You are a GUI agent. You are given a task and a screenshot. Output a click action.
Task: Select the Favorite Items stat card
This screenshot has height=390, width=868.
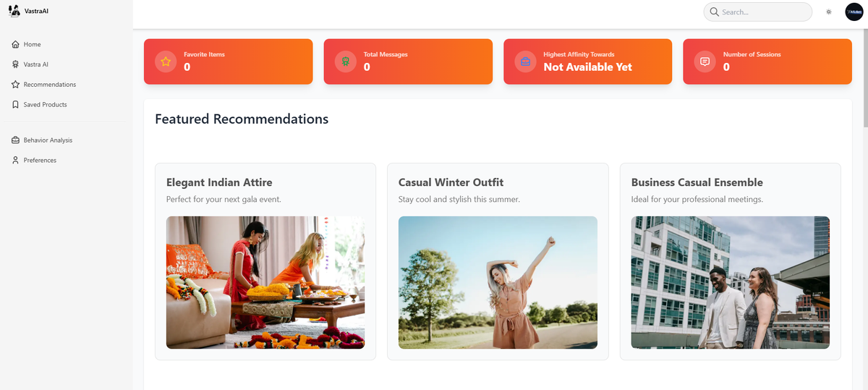click(229, 62)
